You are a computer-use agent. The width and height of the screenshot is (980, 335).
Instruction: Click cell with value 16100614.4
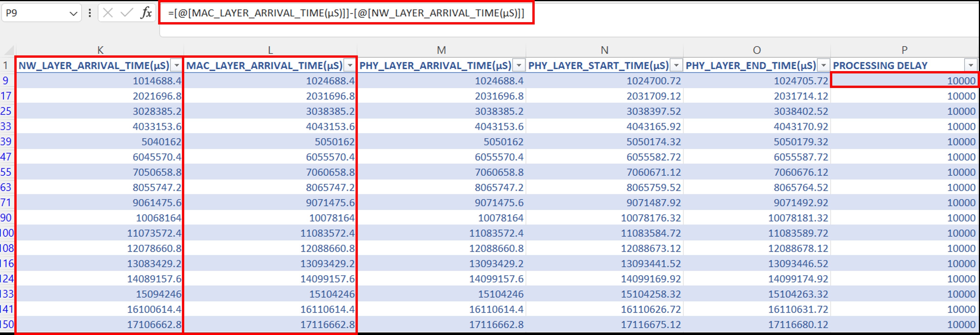(100, 309)
